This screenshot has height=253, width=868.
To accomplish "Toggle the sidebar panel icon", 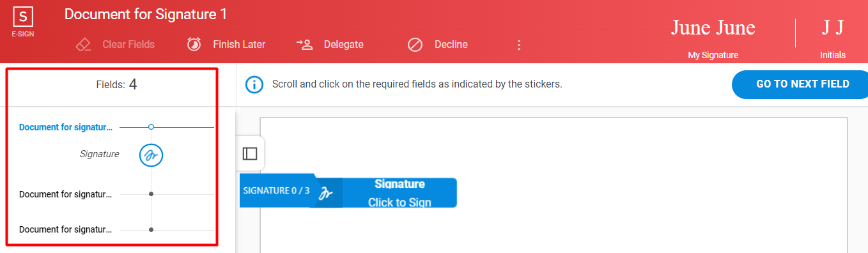I will [250, 154].
